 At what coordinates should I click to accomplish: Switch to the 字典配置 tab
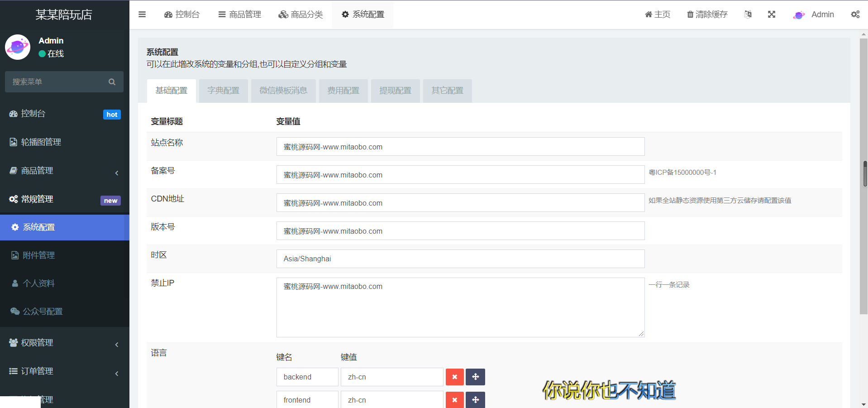[224, 91]
